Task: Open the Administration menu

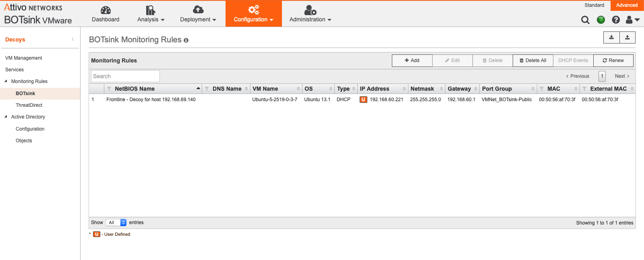Action: [310, 14]
